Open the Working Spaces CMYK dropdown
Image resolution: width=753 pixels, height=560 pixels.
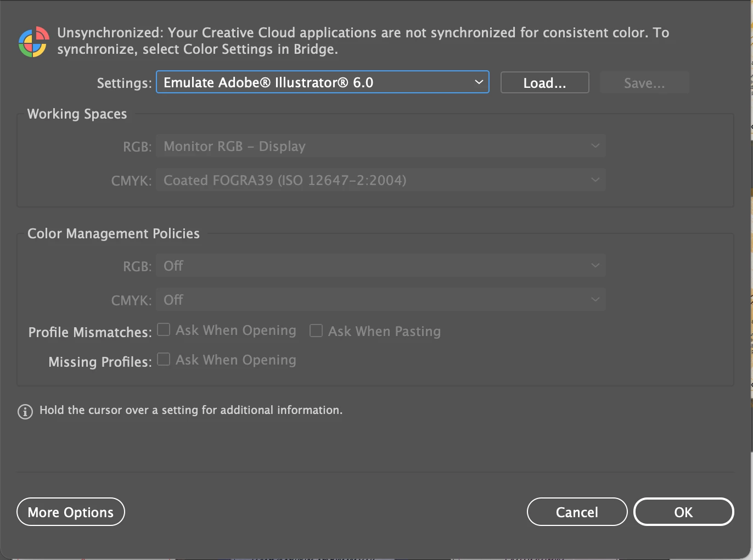[381, 180]
